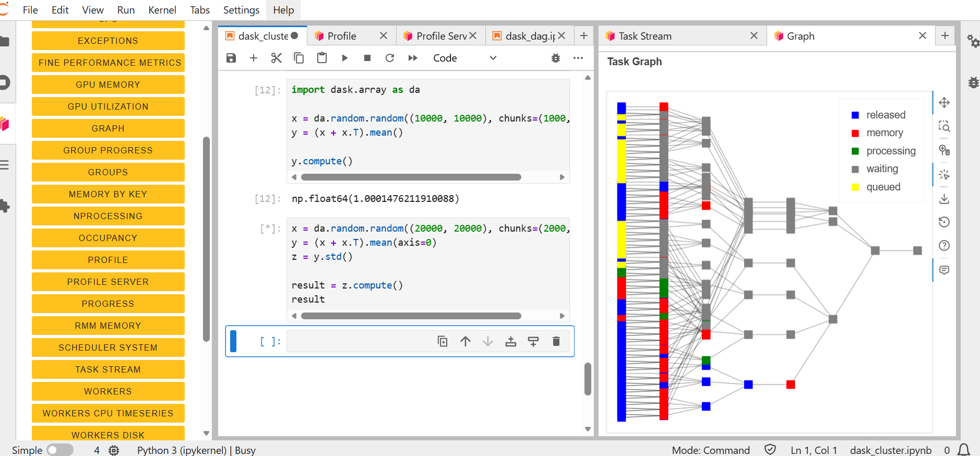Screen dimensions: 980x456
Task: Open the EXCEPTIONS dashboard
Action: 108,41
